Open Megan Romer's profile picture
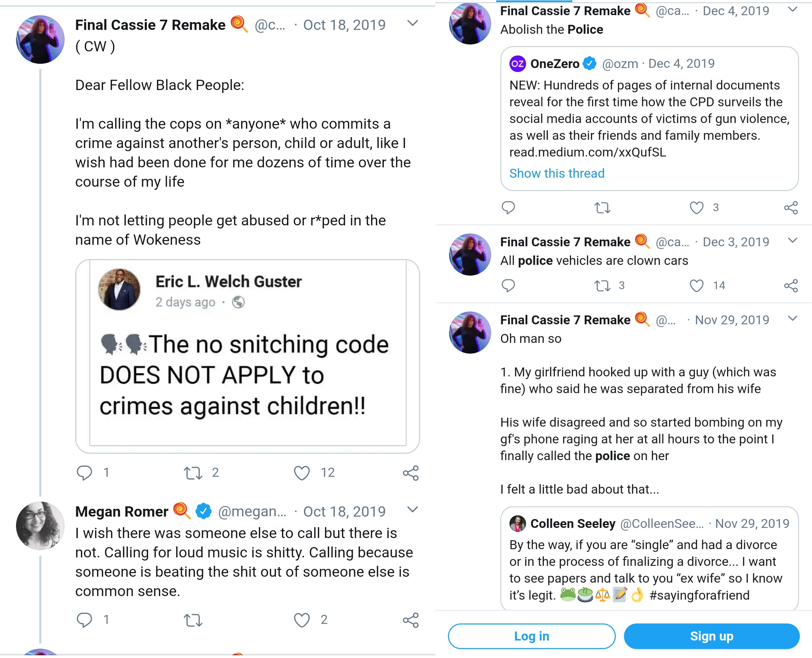Screen dimensions: 812x658 tap(40, 526)
